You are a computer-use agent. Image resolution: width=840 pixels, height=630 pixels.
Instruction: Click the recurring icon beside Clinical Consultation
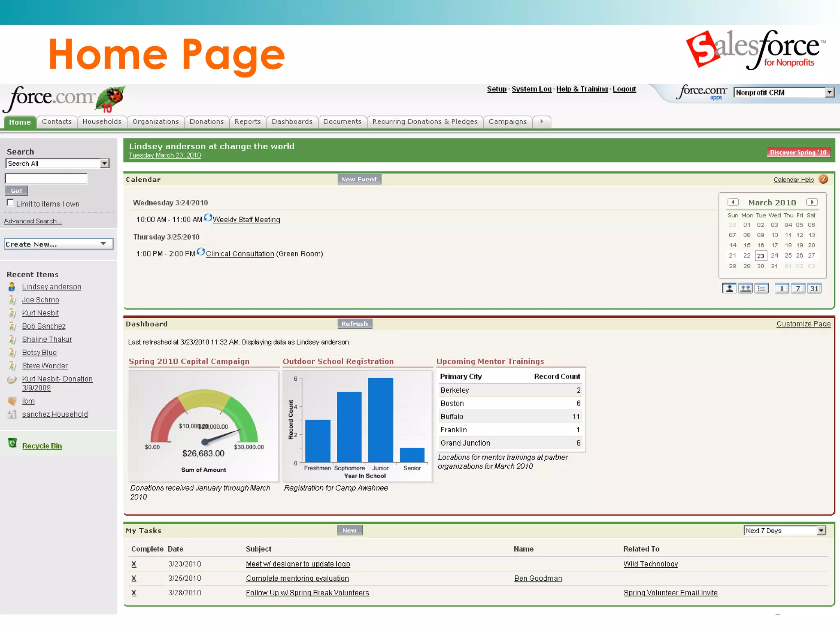[x=201, y=252]
